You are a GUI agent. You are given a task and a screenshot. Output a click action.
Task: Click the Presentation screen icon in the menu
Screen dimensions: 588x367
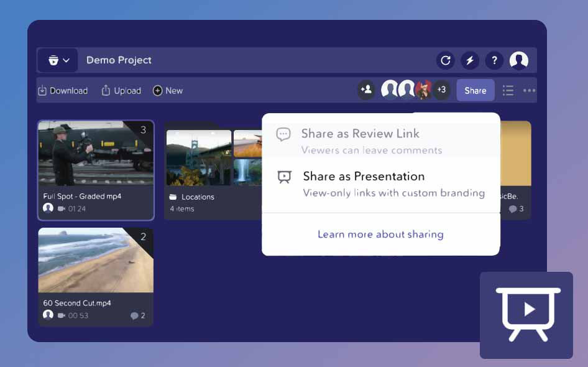(283, 176)
